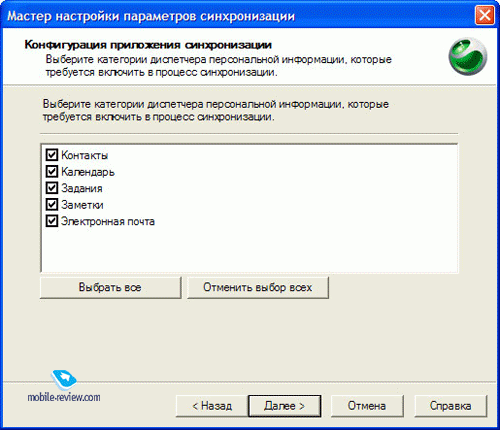The width and height of the screenshot is (500, 430).
Task: Toggle the Календарь checkbox
Action: (x=52, y=172)
